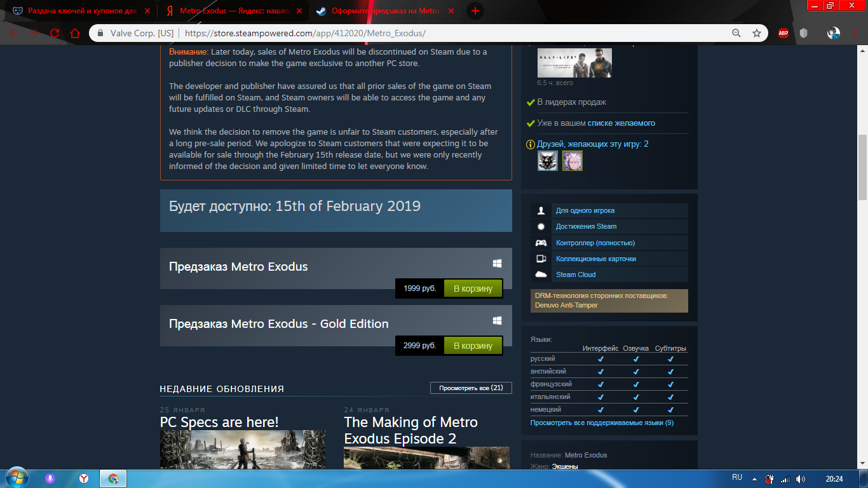Click the gray shield extension icon

pos(804,33)
